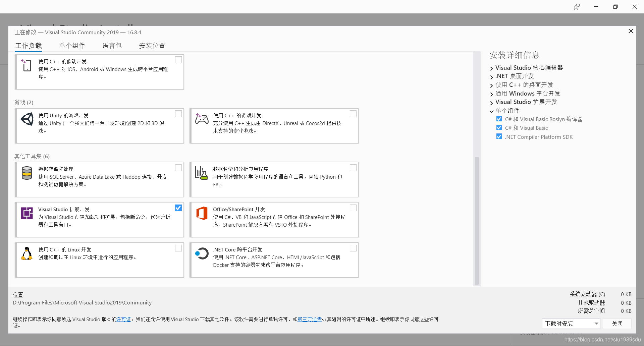The width and height of the screenshot is (644, 346).
Task: Click the Office/SharePoint orange logo icon
Action: click(x=202, y=213)
